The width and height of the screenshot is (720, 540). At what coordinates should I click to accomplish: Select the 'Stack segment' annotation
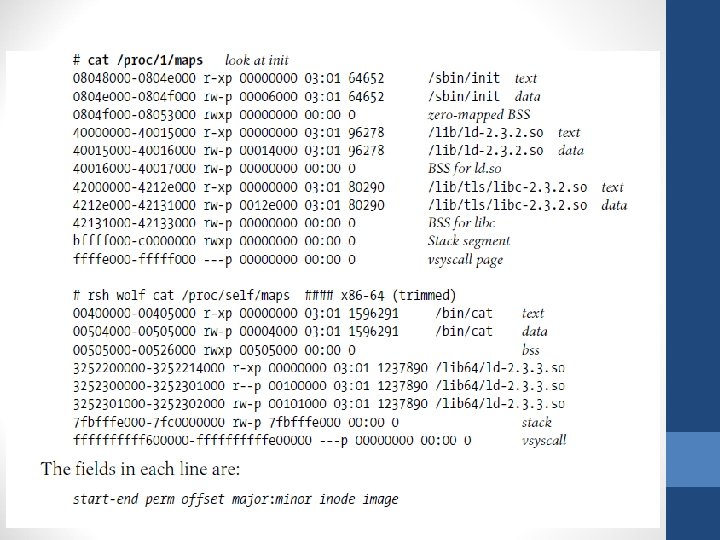coord(469,241)
